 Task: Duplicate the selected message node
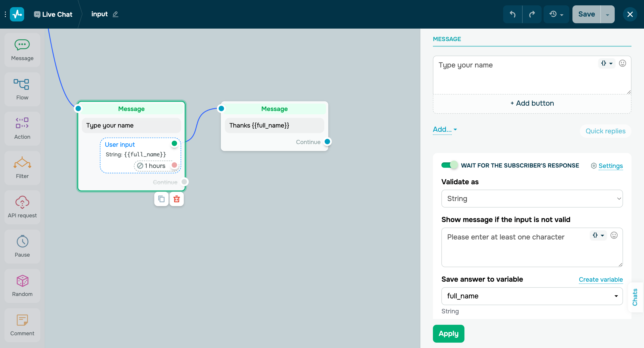161,199
